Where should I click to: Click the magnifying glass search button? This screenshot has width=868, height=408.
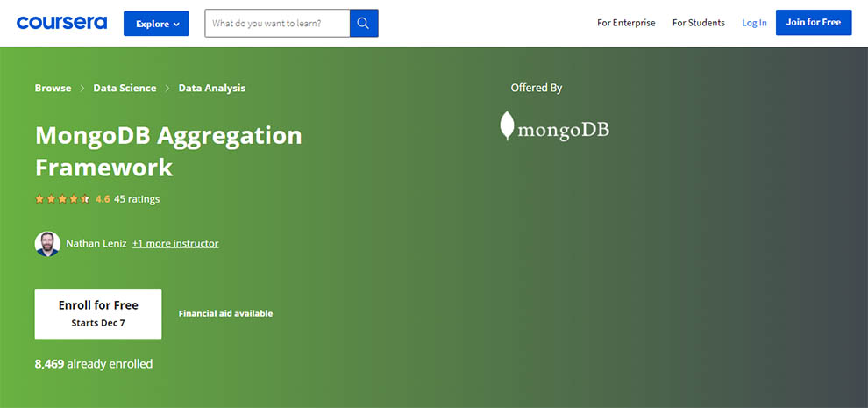pos(364,24)
